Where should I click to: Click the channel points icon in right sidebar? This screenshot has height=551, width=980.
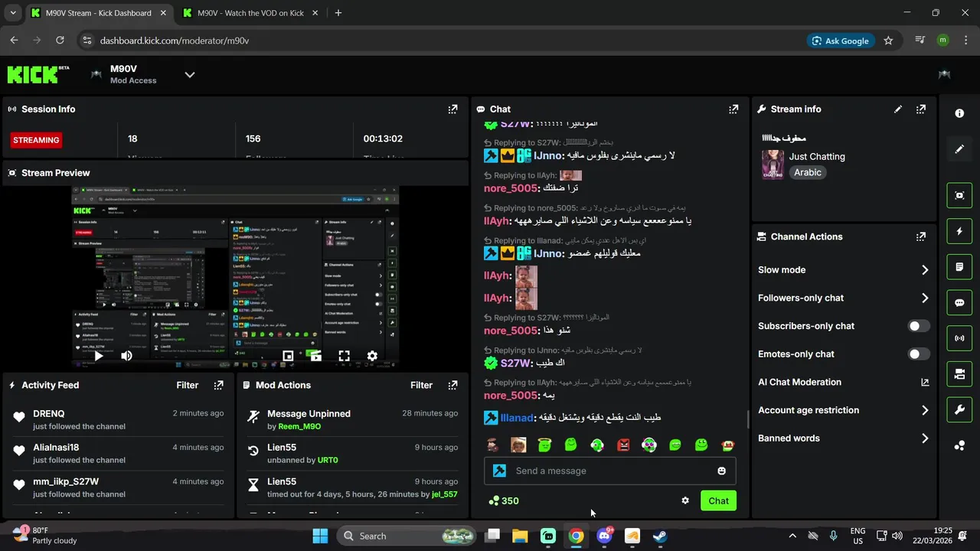[959, 445]
